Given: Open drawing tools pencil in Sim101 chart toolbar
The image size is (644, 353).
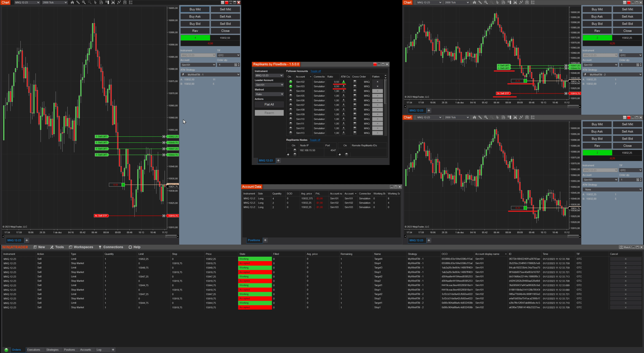Looking at the screenshot, I should click(78, 3).
